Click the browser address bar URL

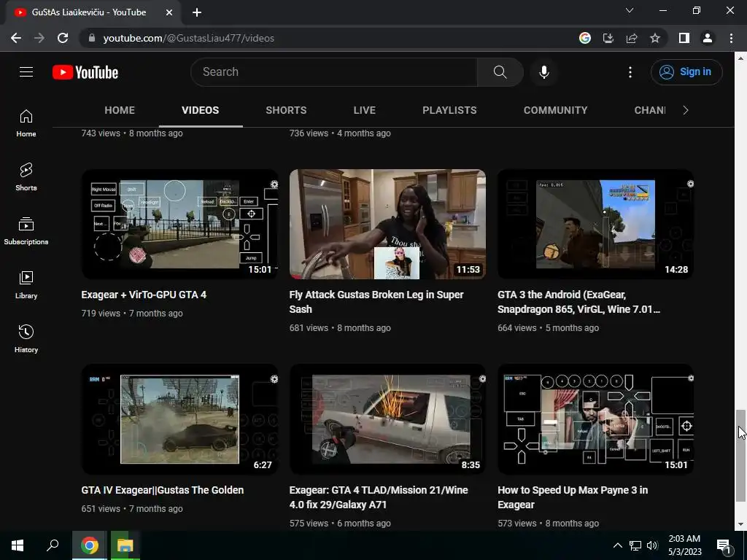point(189,38)
